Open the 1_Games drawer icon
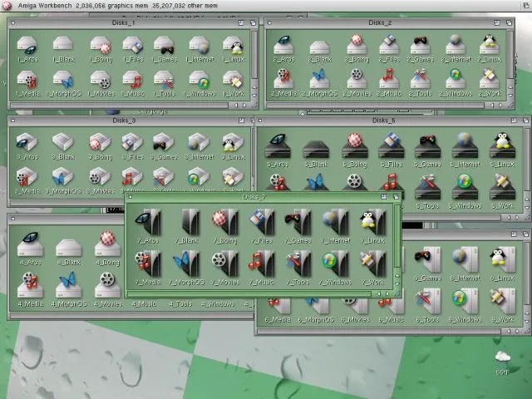 [164, 47]
